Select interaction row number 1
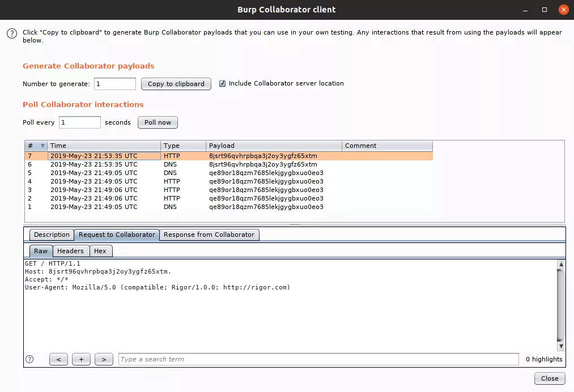The height and width of the screenshot is (392, 574). point(229,207)
